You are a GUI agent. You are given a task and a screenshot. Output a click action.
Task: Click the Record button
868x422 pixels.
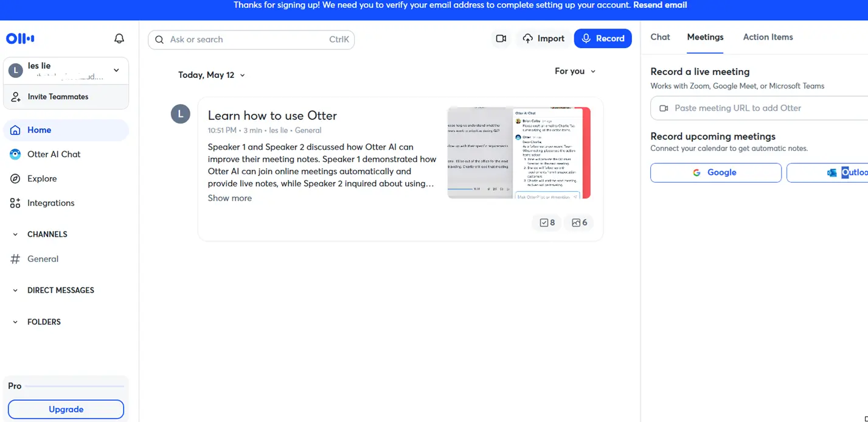coord(603,38)
